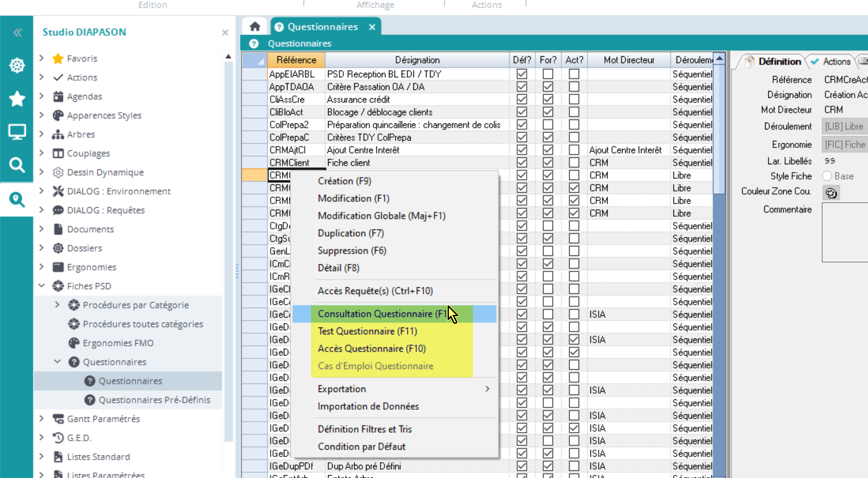
Task: Toggle Déf? checkbox for AppEIARBL row
Action: coord(522,74)
